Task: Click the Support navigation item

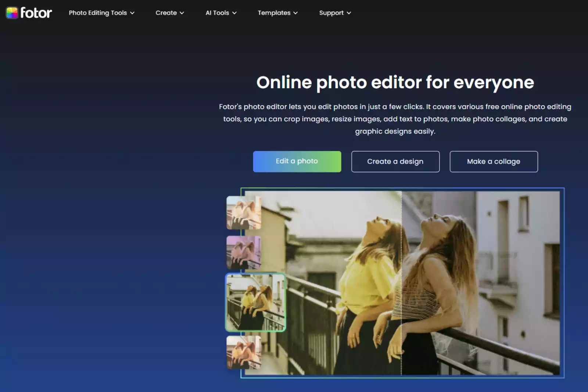Action: point(331,13)
